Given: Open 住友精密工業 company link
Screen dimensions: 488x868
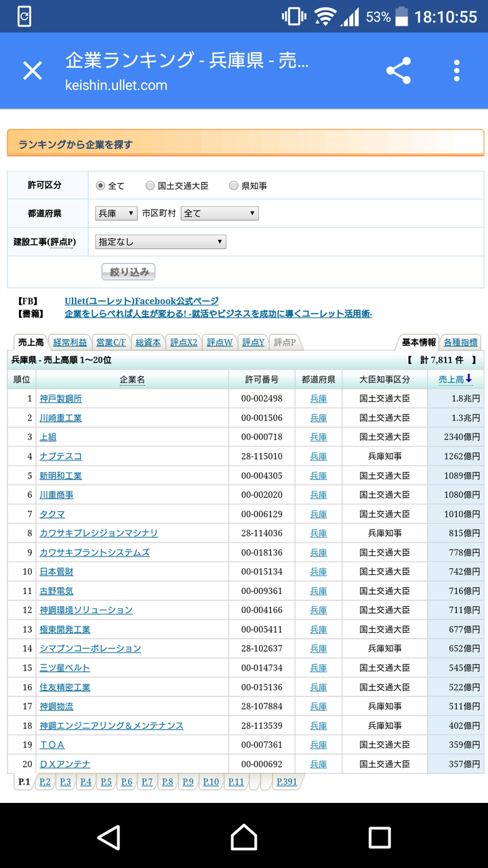Looking at the screenshot, I should point(65,687).
